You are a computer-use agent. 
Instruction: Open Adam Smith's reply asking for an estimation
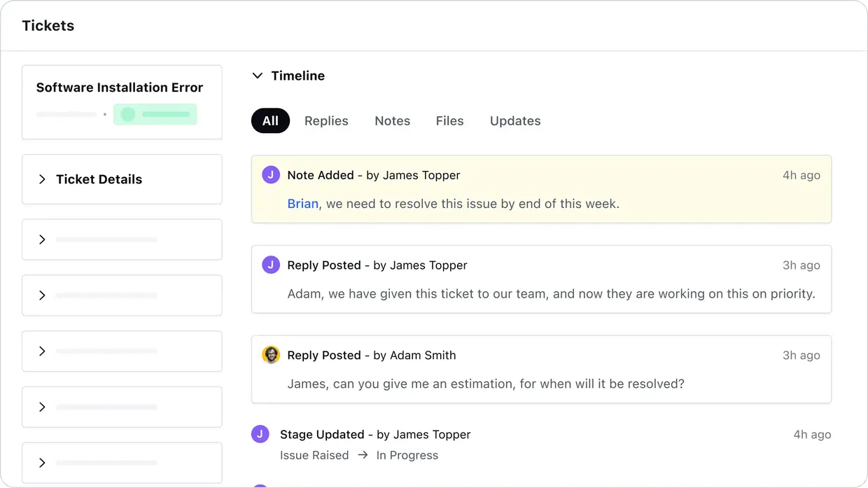click(x=485, y=384)
